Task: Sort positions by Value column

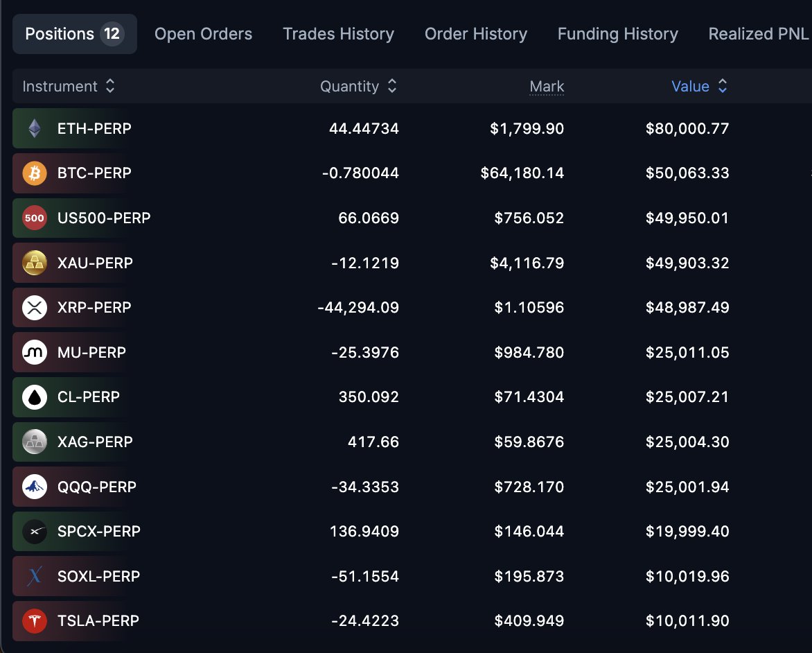Action: [x=699, y=86]
